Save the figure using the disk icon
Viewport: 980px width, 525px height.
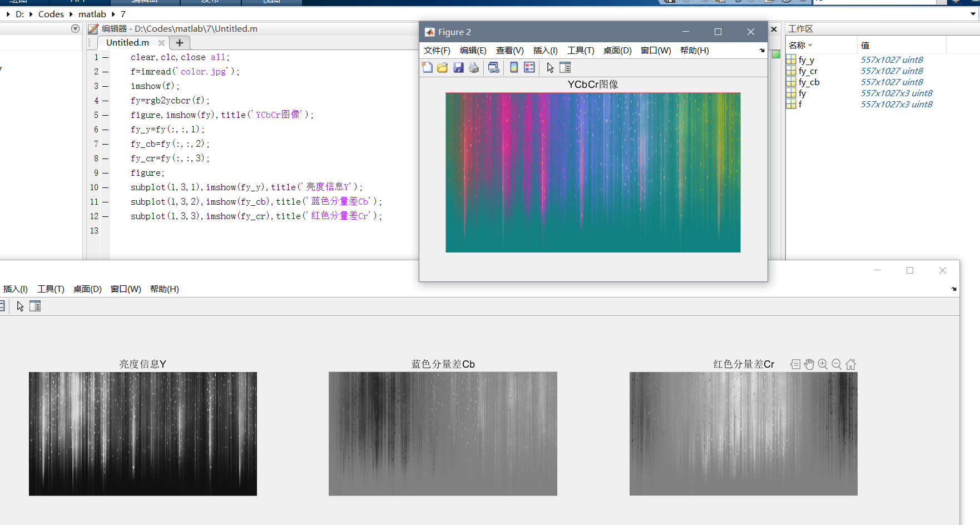[458, 67]
